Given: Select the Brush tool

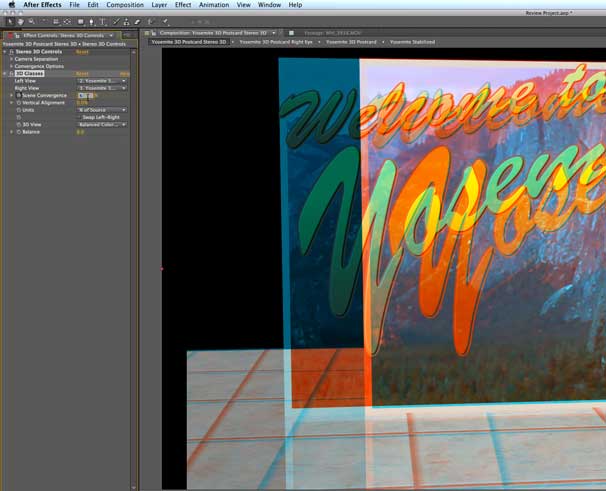Looking at the screenshot, I should [x=116, y=22].
